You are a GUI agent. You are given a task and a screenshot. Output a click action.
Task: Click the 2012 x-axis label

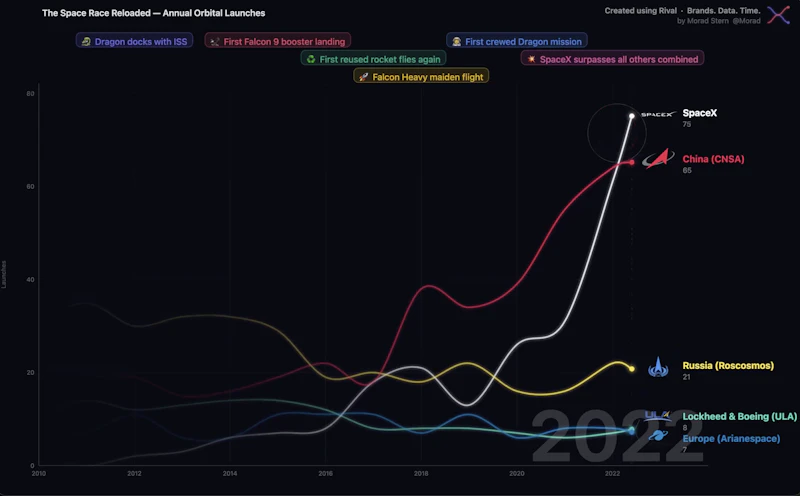(134, 474)
